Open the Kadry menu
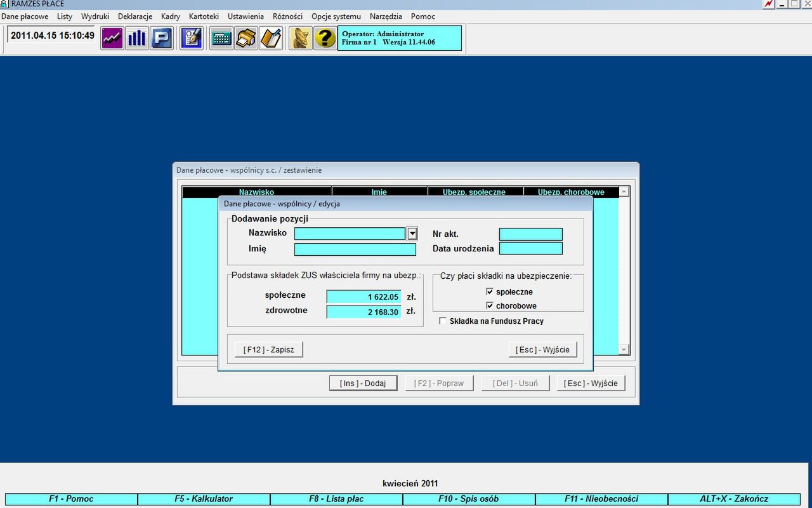This screenshot has width=812, height=508. 171,17
